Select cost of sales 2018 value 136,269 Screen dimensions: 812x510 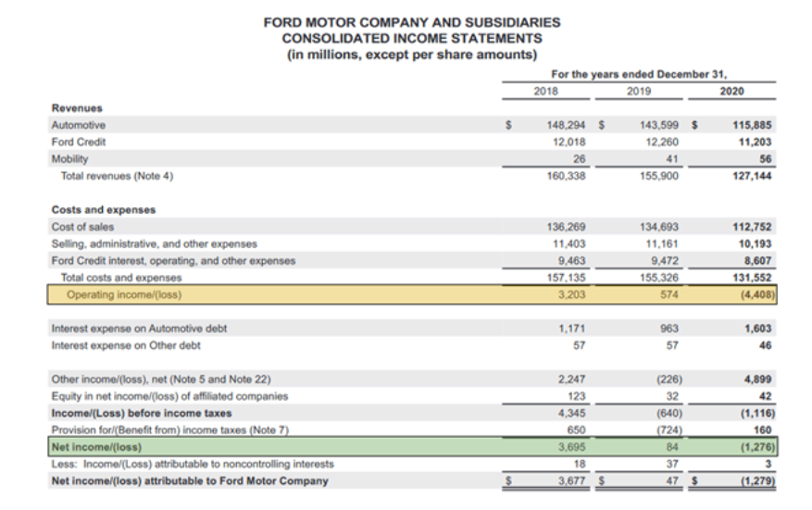tap(566, 227)
